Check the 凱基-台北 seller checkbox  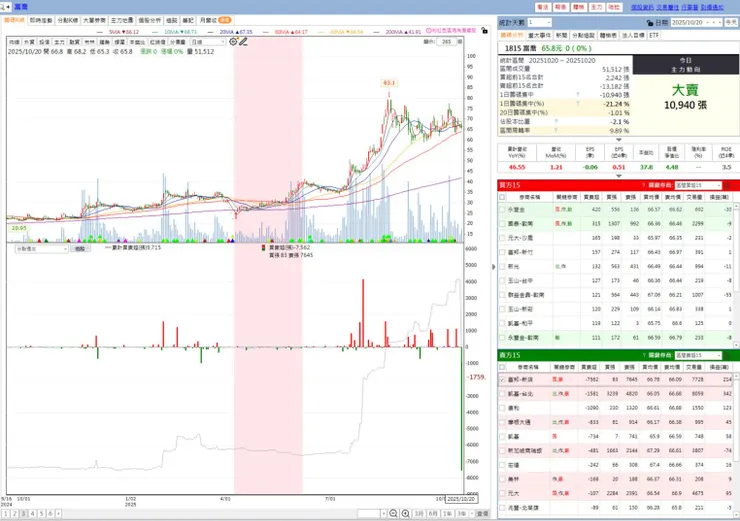(502, 394)
